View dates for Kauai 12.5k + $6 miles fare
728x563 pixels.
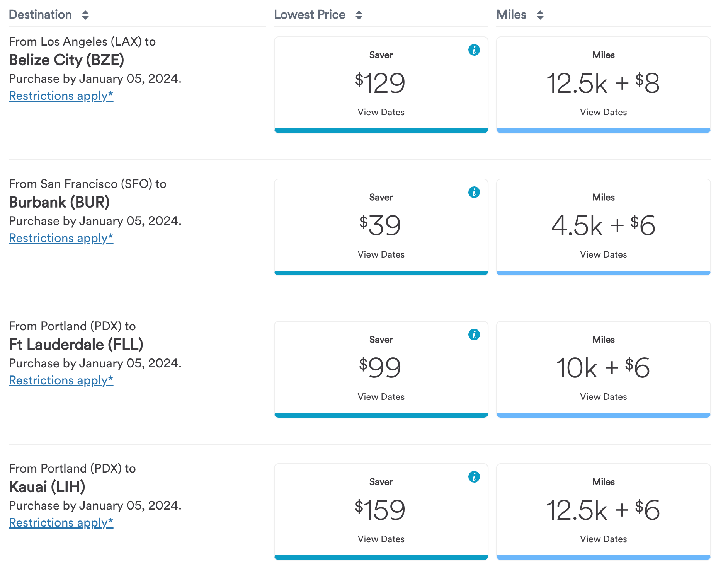point(603,539)
